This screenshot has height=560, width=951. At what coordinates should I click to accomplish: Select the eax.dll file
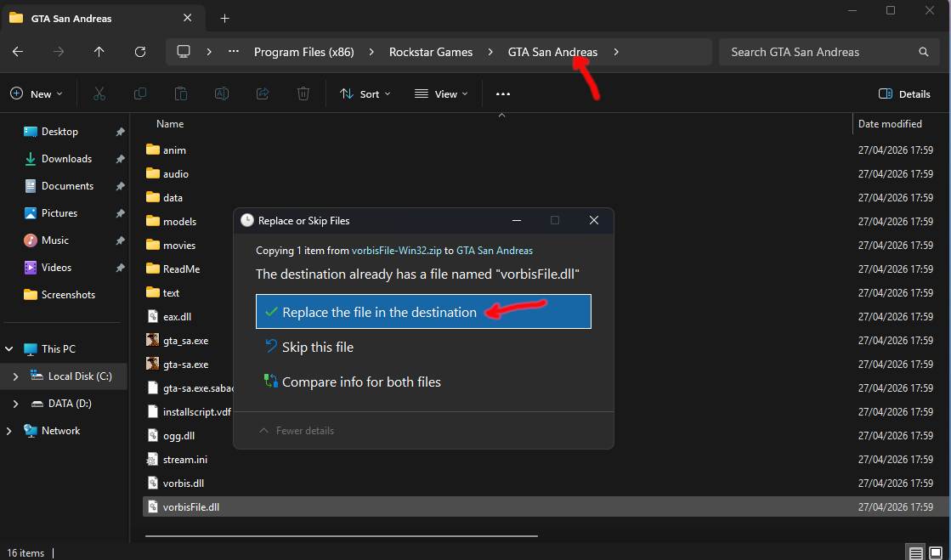pyautogui.click(x=169, y=317)
